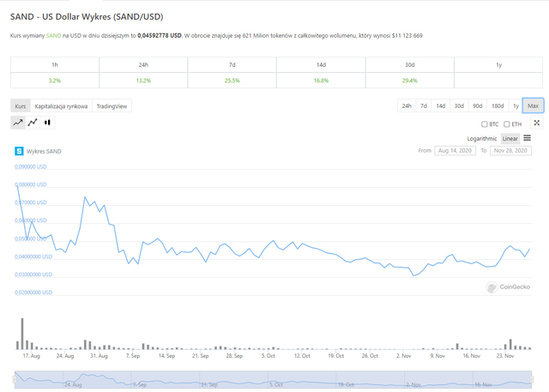This screenshot has height=392, width=549.
Task: Click the 25.5% 7d change value
Action: point(232,81)
